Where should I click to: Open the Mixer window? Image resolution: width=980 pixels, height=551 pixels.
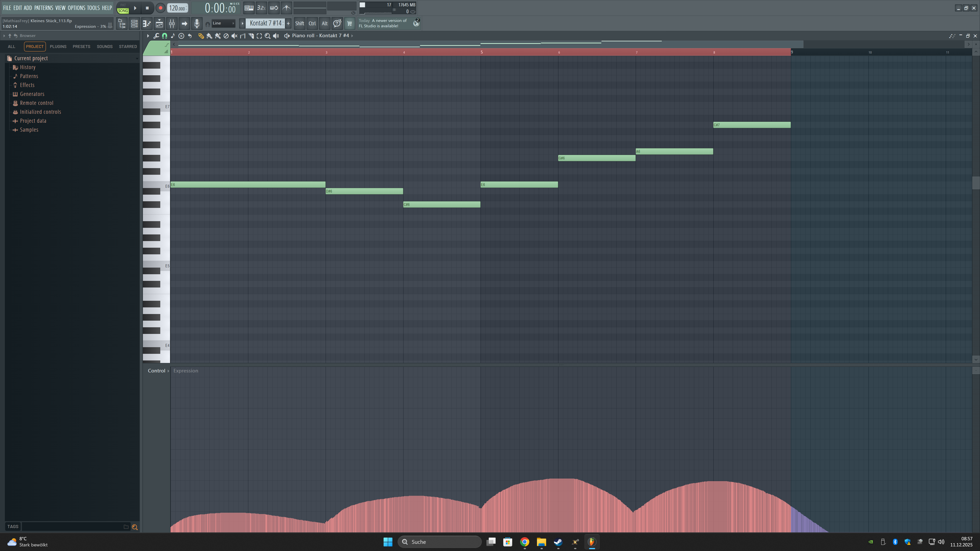[x=172, y=23]
